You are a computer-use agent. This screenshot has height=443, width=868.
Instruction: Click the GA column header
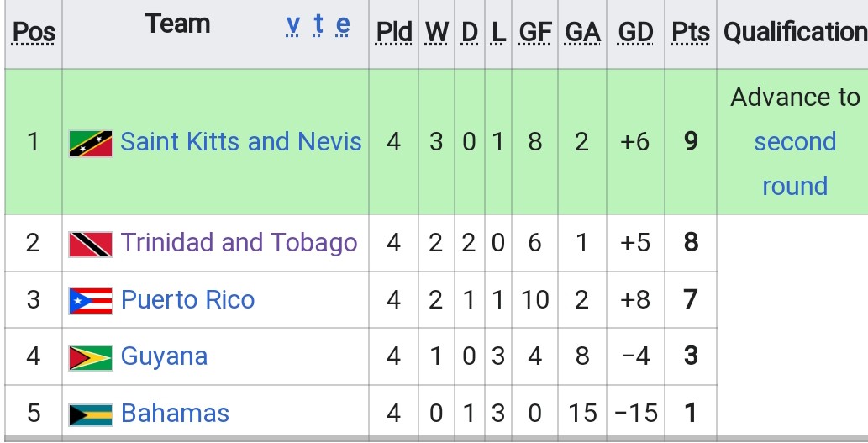click(582, 32)
